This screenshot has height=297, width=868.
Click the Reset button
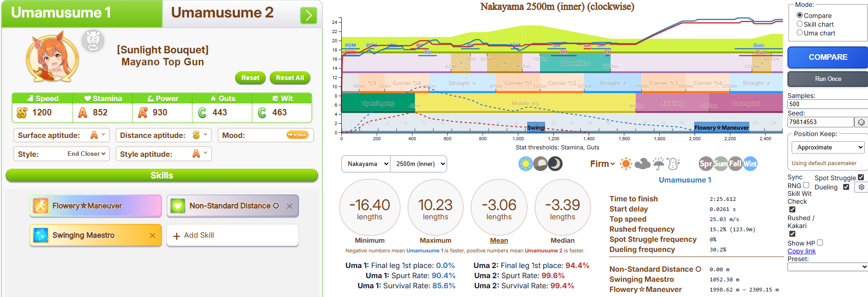[x=250, y=78]
